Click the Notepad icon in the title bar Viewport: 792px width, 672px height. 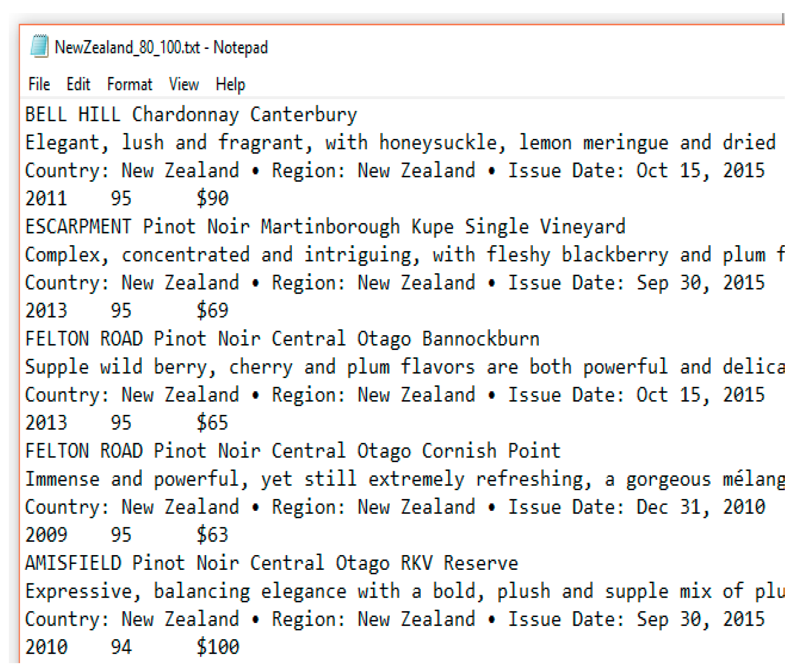pyautogui.click(x=39, y=46)
